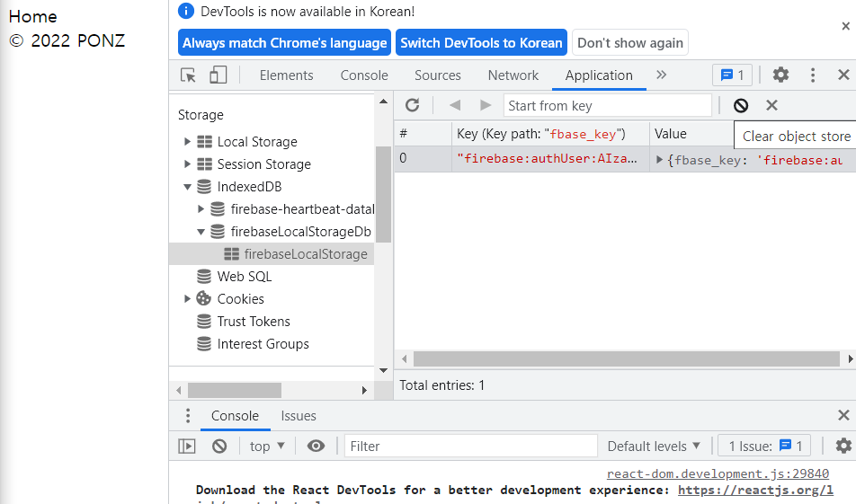Expand the fbase_key value object
Viewport: 856px width, 504px height.
pyautogui.click(x=659, y=160)
